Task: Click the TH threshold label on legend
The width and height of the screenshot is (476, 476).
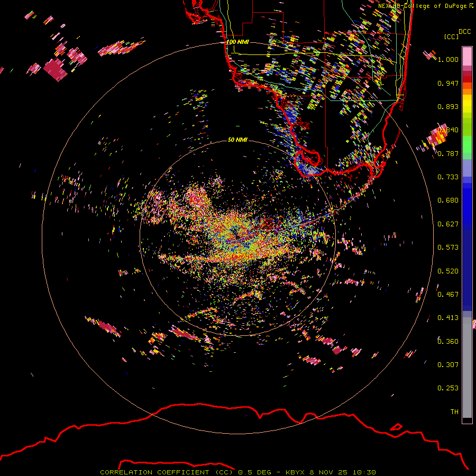Action: click(x=454, y=412)
